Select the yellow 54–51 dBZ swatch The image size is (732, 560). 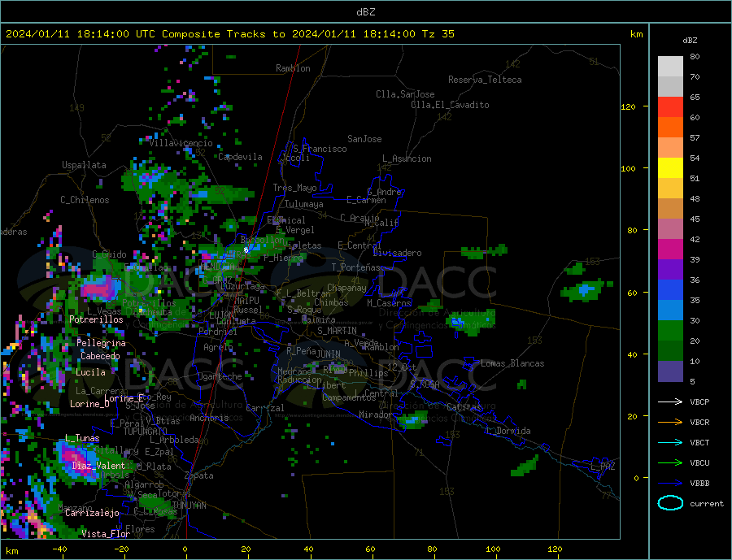point(670,168)
